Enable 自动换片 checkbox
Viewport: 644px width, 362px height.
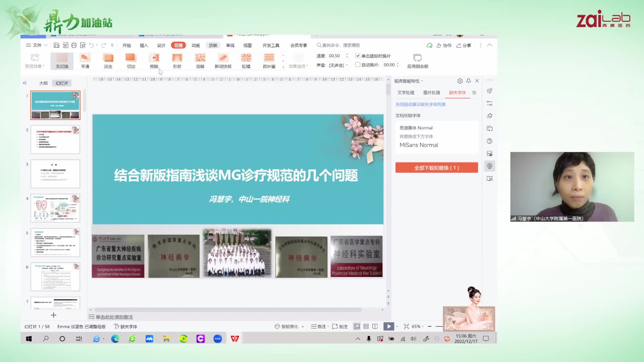358,65
